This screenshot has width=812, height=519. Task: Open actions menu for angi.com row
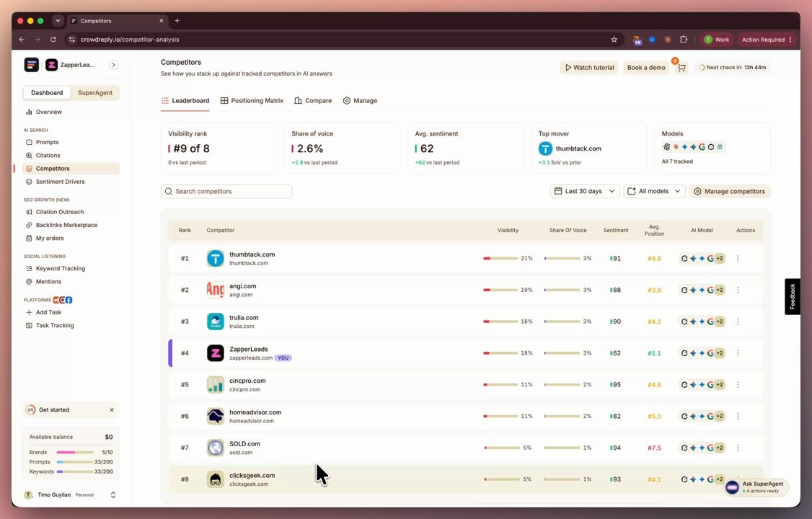(x=738, y=290)
